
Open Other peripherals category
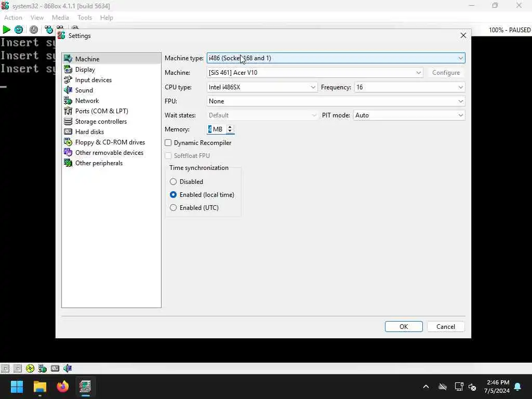111,163
